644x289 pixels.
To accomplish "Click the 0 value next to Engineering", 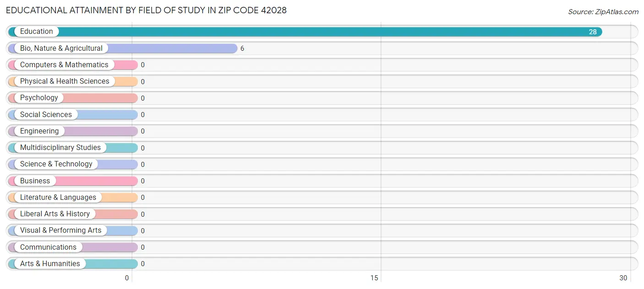I will [x=142, y=131].
